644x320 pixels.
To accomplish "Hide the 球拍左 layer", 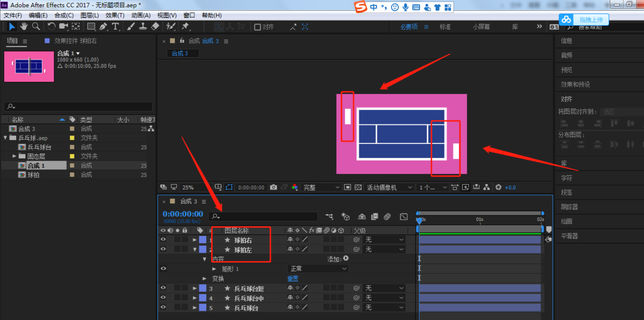I will 164,249.
